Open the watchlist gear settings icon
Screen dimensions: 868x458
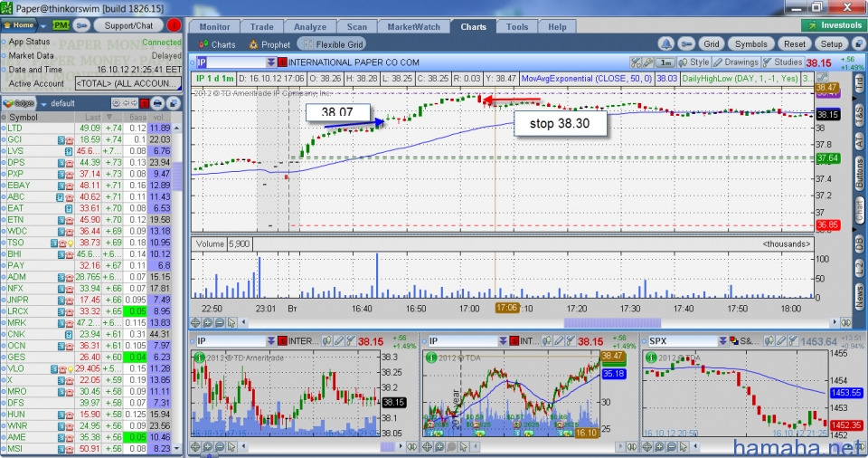pyautogui.click(x=116, y=103)
